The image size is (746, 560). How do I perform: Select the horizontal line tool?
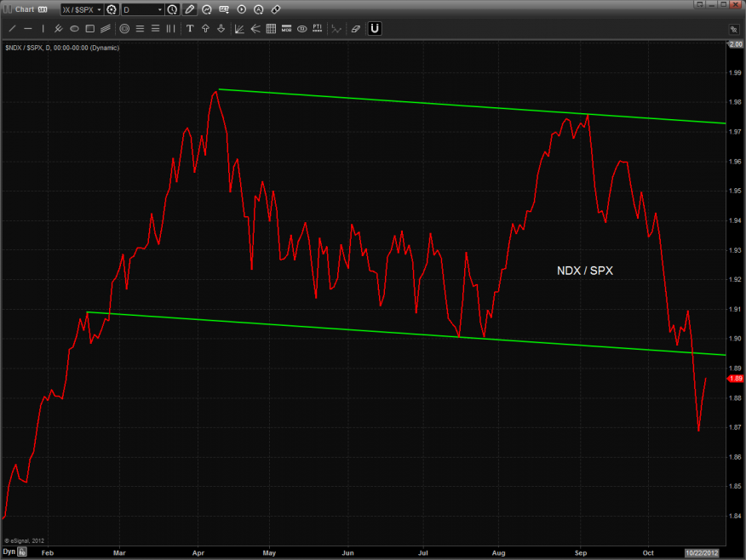pos(28,29)
